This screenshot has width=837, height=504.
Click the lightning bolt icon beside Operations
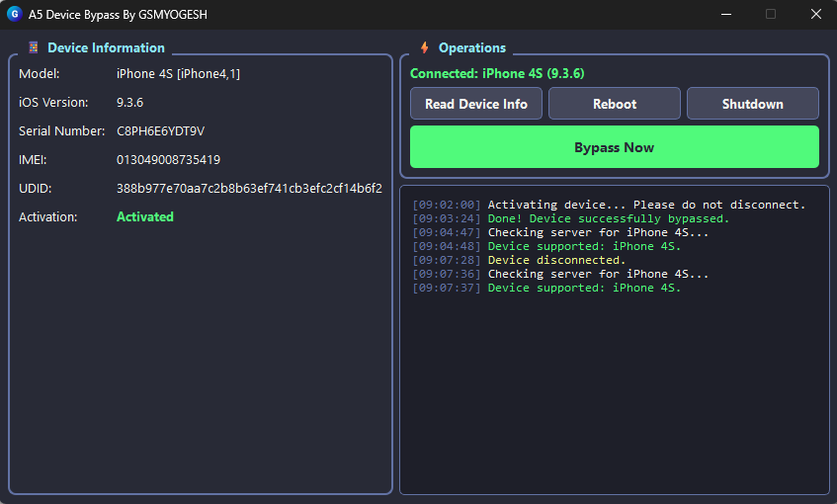point(425,47)
